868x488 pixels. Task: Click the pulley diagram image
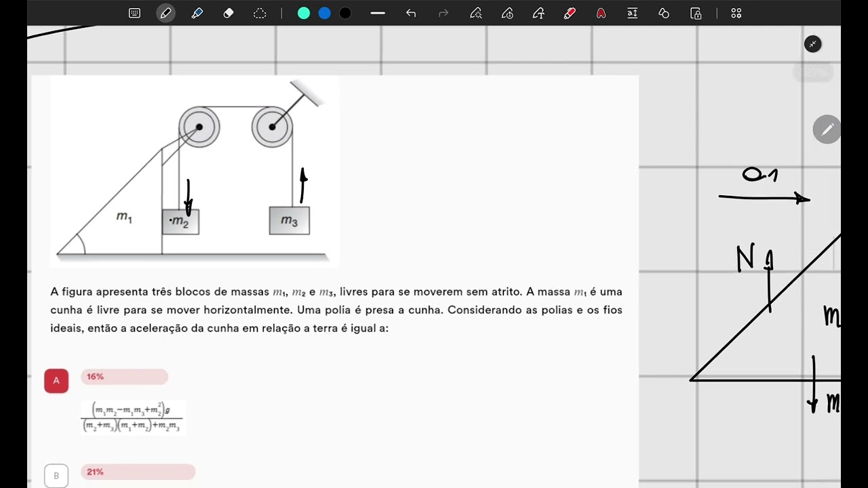point(195,171)
